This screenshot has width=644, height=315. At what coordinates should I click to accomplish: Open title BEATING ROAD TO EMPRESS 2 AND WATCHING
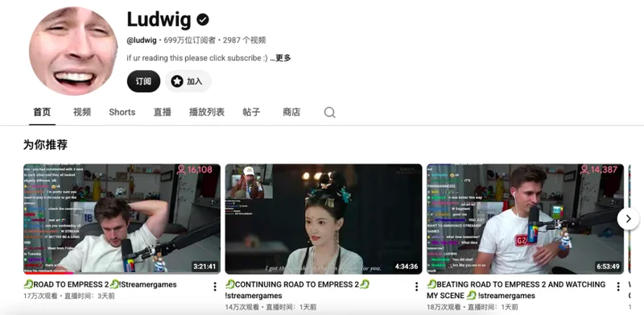pos(516,290)
